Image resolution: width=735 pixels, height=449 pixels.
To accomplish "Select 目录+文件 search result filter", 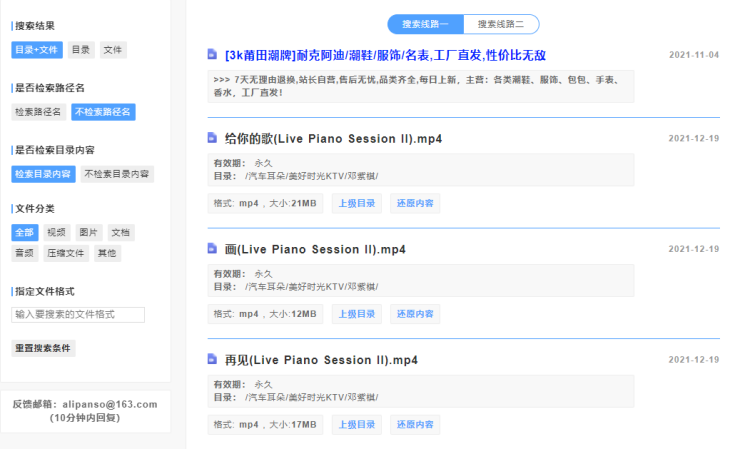I will 37,50.
